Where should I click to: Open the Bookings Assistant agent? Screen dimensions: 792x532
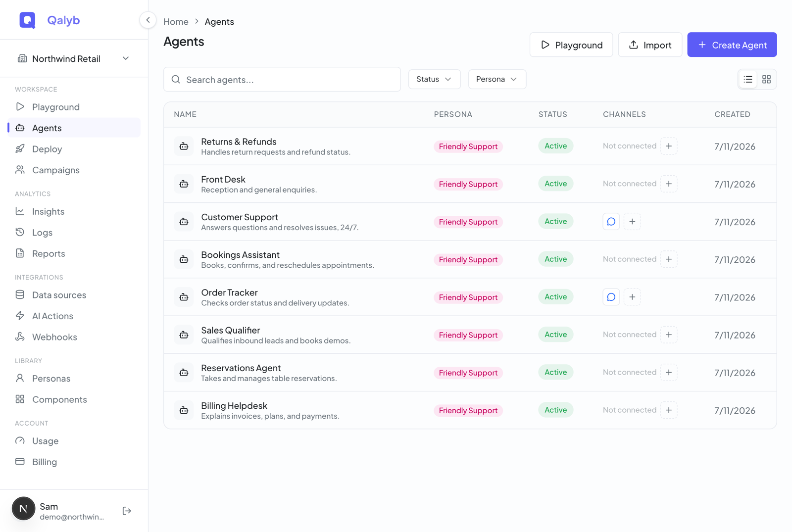click(x=470, y=259)
